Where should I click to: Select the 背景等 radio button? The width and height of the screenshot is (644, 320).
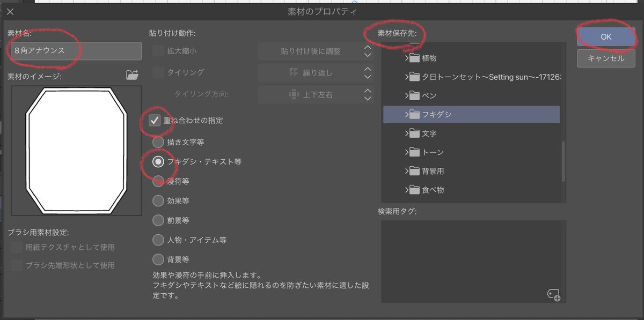pyautogui.click(x=158, y=259)
